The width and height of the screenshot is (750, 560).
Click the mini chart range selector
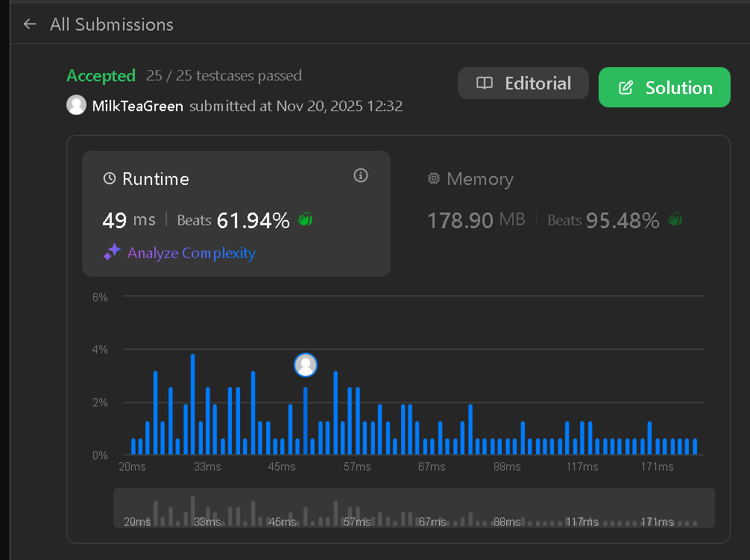tap(414, 508)
